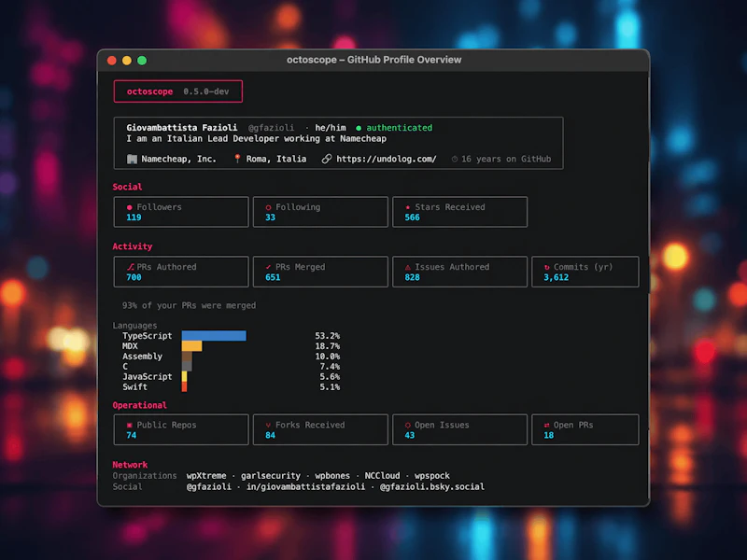Click the Forks Received fork icon
The height and width of the screenshot is (560, 747).
tap(268, 426)
